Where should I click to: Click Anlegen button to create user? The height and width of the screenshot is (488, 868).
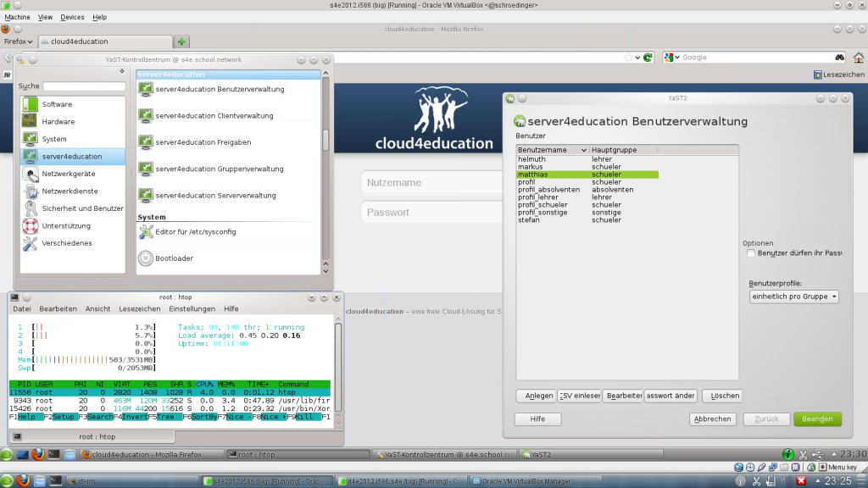tap(536, 396)
